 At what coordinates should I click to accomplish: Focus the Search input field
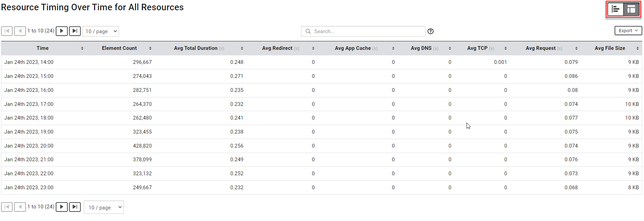pyautogui.click(x=363, y=31)
